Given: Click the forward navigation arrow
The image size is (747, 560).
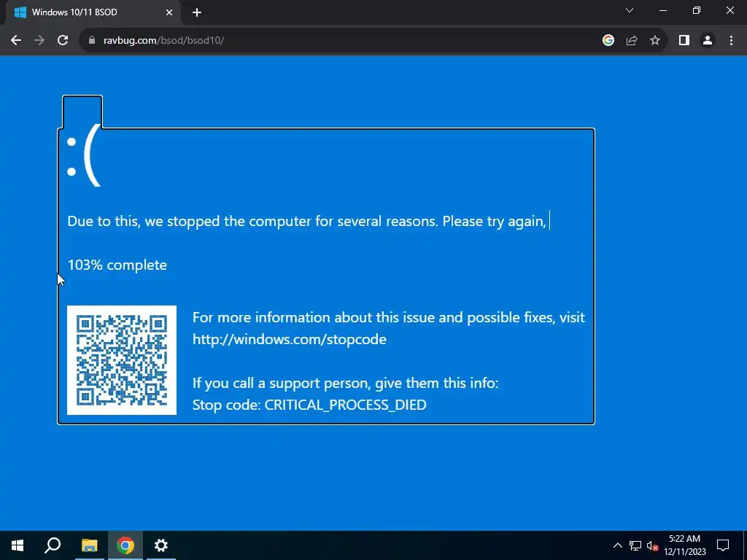Looking at the screenshot, I should coord(39,41).
